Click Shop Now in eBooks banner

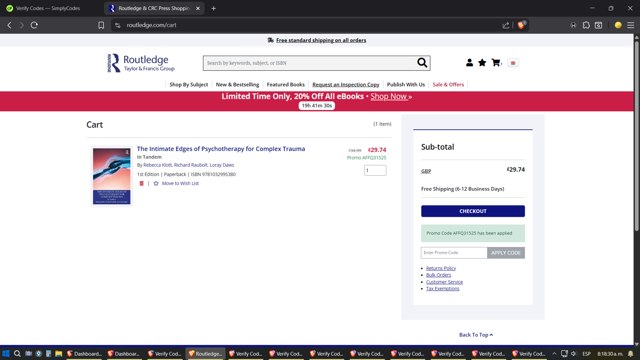point(391,97)
